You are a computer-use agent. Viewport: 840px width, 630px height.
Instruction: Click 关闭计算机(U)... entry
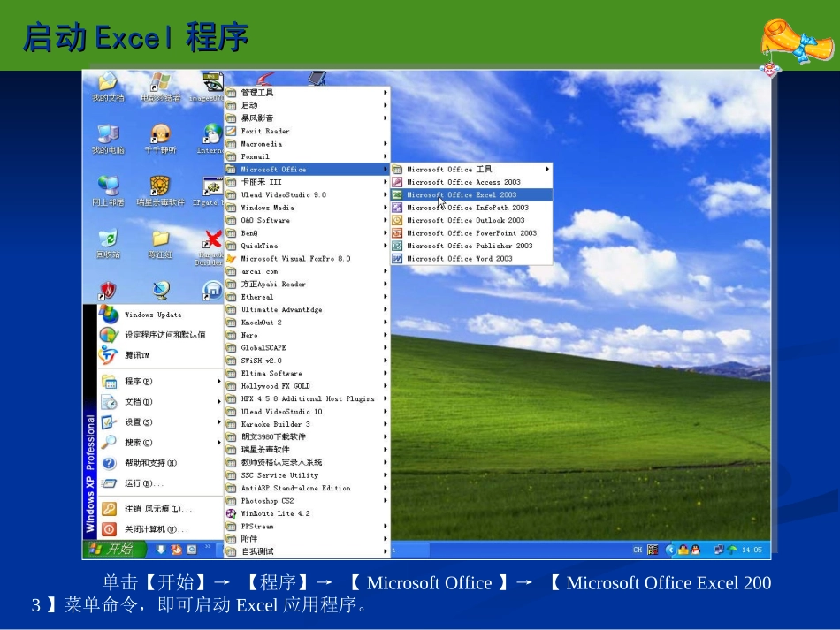pos(160,529)
